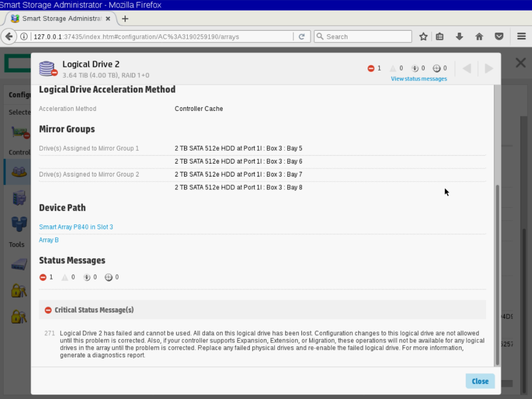This screenshot has width=532, height=399.
Task: Open the Pocket icon
Action: (499, 37)
